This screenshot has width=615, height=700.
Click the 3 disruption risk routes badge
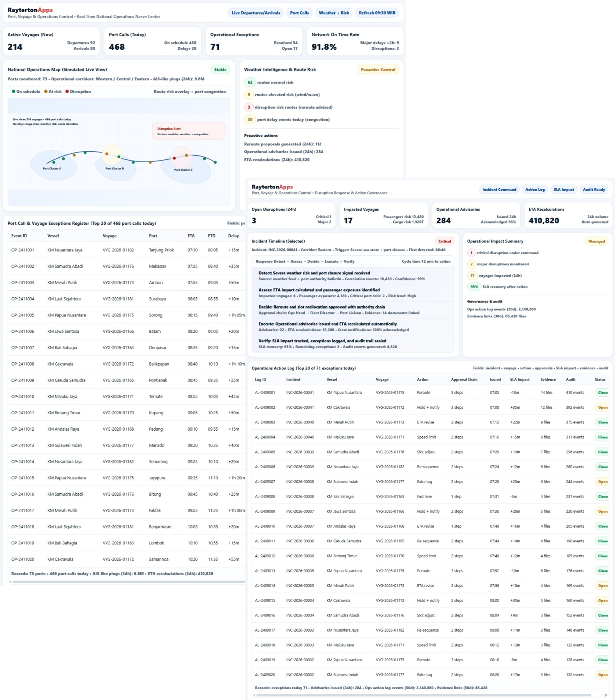[x=249, y=107]
